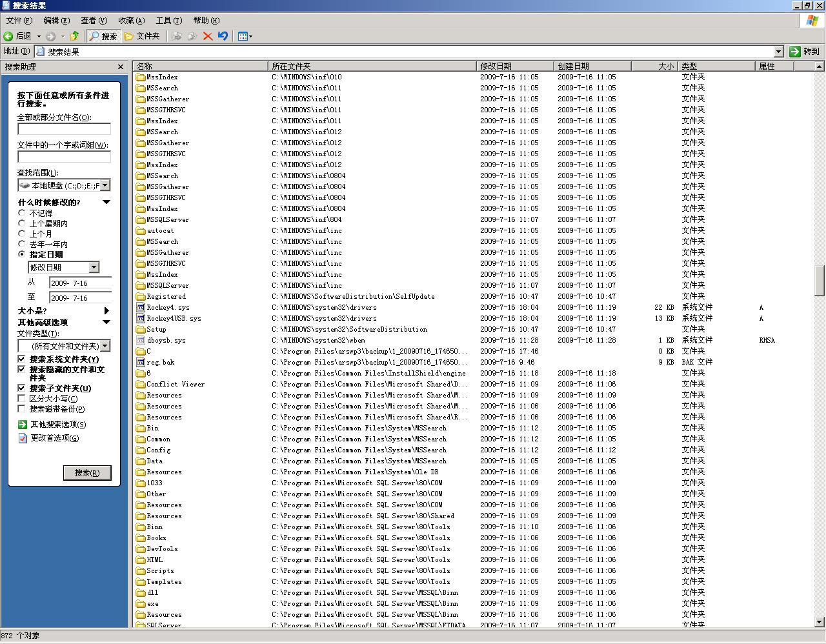The image size is (826, 644).
Task: Open the 文件类型 file type dropdown
Action: 105,346
